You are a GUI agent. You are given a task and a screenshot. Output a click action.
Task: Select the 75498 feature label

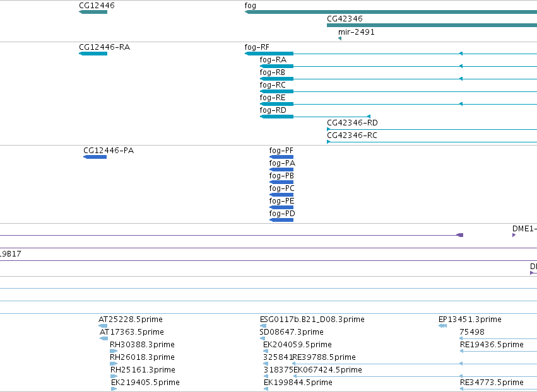click(472, 332)
